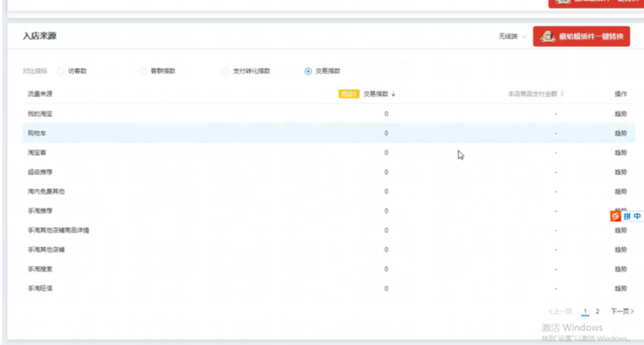Go to page 2 of results
The height and width of the screenshot is (345, 644).
597,311
